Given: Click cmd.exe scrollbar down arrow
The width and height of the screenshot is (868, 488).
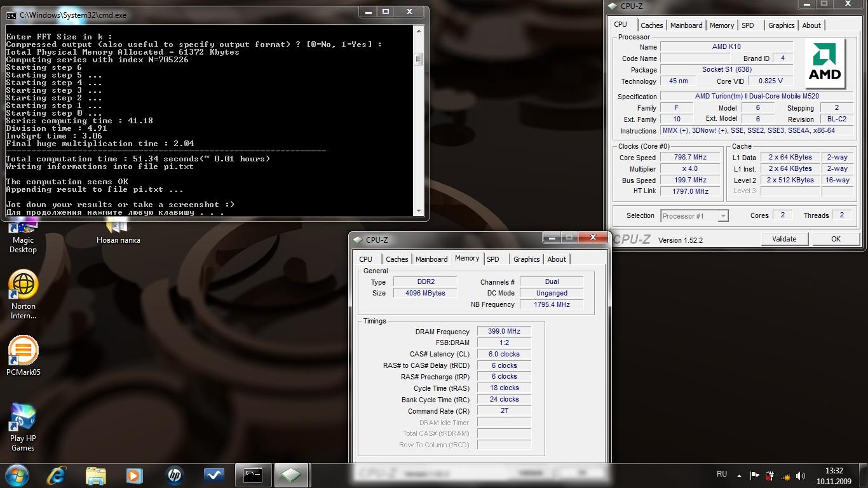Looking at the screenshot, I should (418, 211).
